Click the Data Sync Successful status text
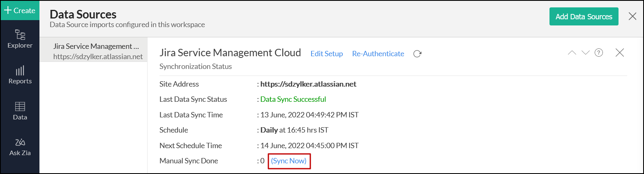This screenshot has width=644, height=174. 293,99
